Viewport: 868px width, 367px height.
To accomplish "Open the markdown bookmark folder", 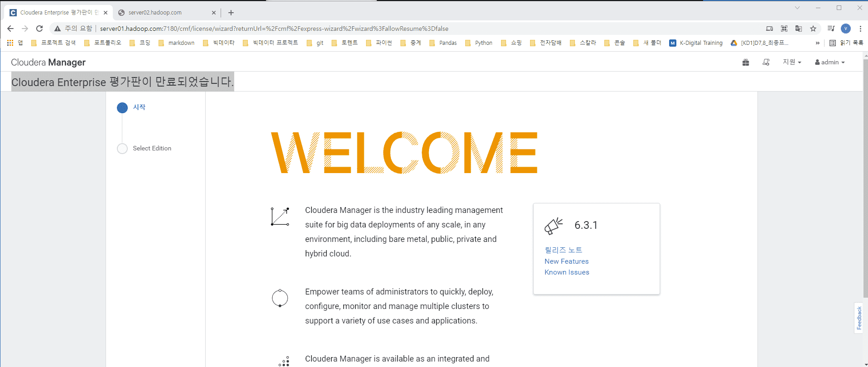I will pyautogui.click(x=176, y=43).
